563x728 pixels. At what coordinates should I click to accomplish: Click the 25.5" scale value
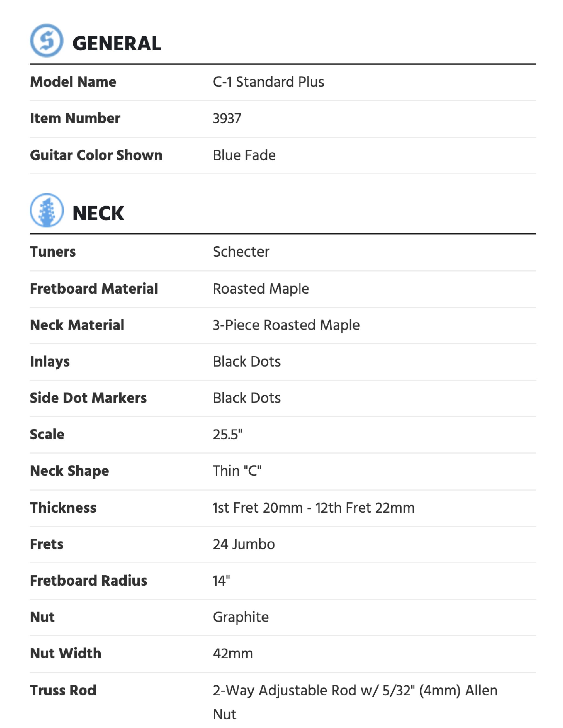click(228, 434)
